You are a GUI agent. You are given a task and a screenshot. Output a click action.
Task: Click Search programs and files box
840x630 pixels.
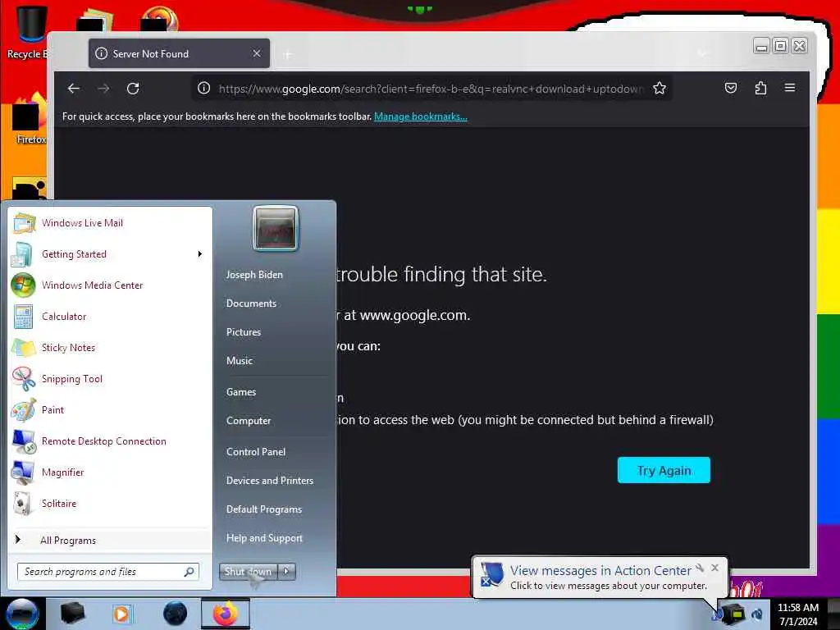tap(107, 572)
